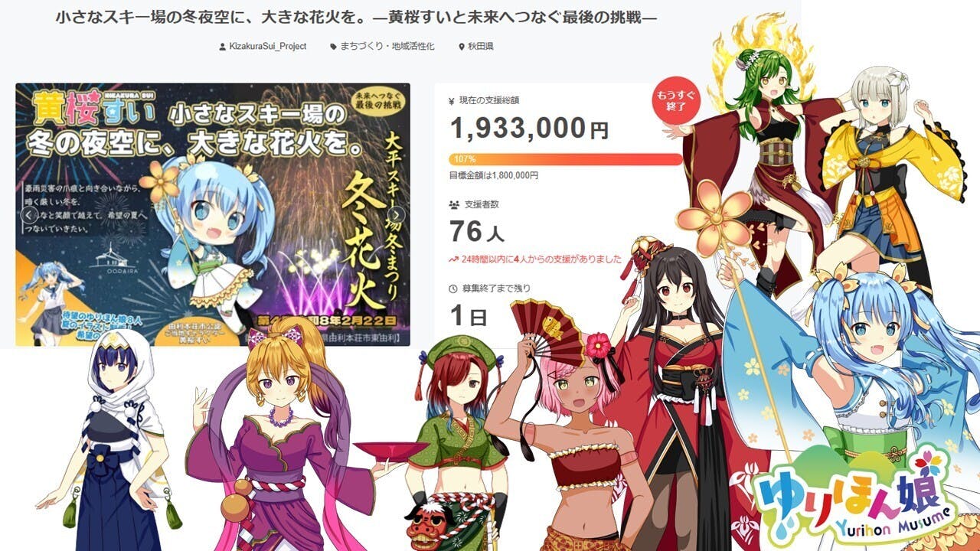Click the project title heading 小さなスキー場の冬夜空に
Screen dimensions: 980x551
click(x=357, y=16)
